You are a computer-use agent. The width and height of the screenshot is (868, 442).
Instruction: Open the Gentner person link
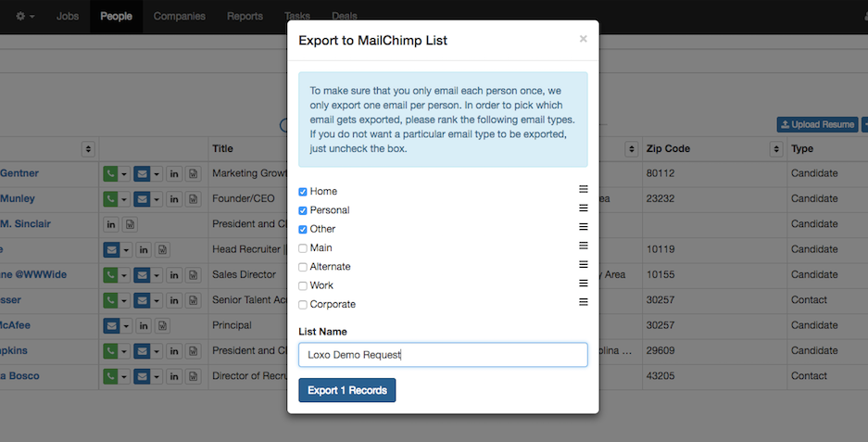(19, 173)
